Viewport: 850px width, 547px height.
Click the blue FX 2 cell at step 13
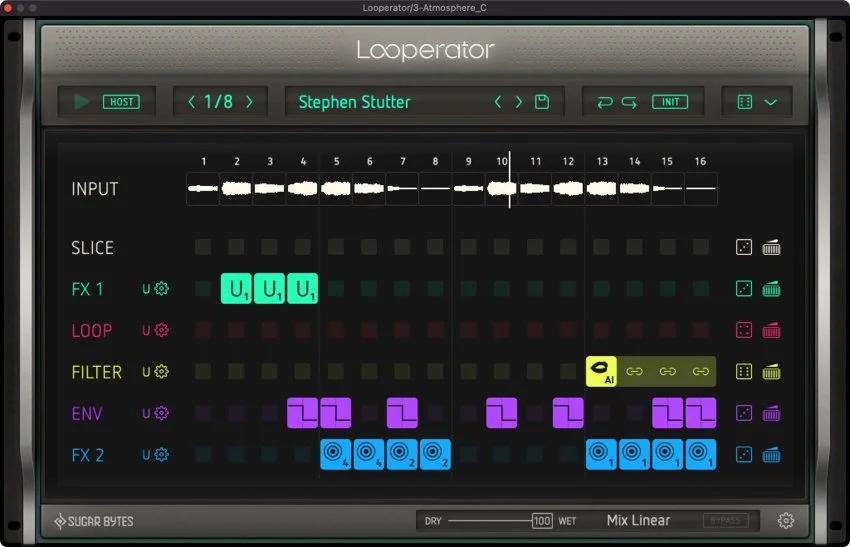tap(601, 454)
